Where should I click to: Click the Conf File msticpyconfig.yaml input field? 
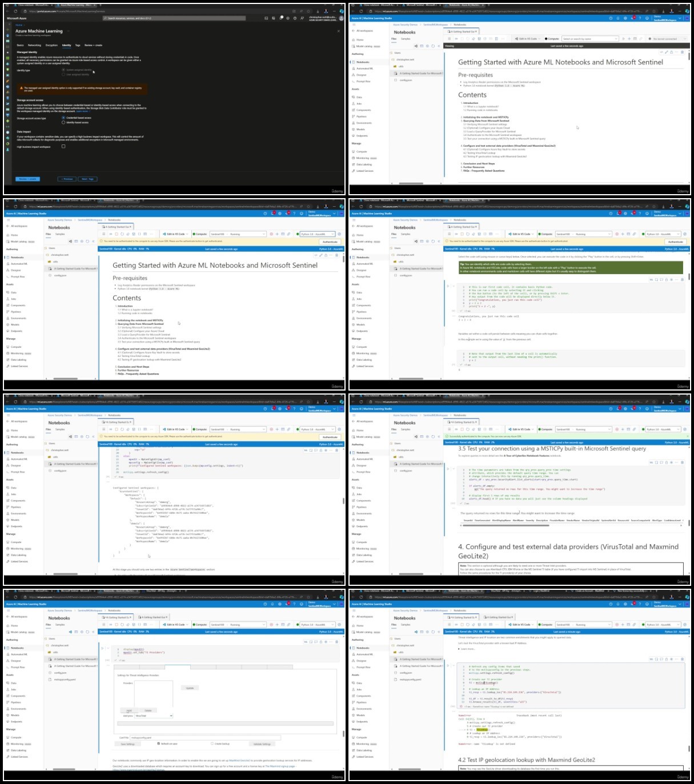[x=206, y=738]
